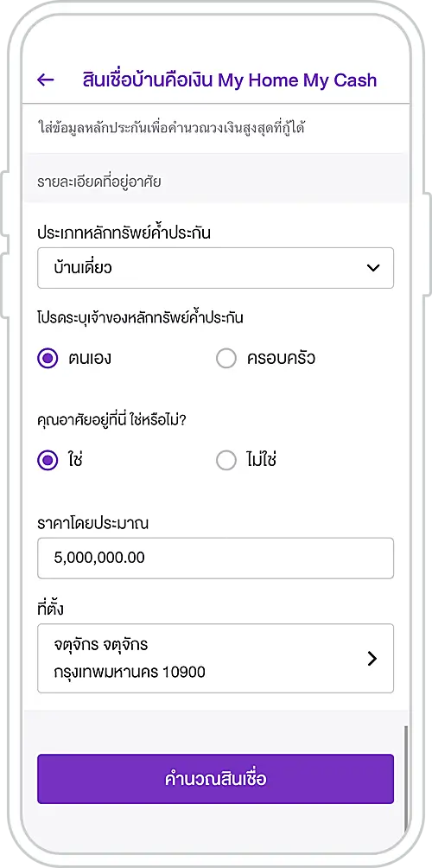Image resolution: width=432 pixels, height=868 pixels.
Task: Choose ใช่ for living at this residence
Action: pyautogui.click(x=48, y=460)
